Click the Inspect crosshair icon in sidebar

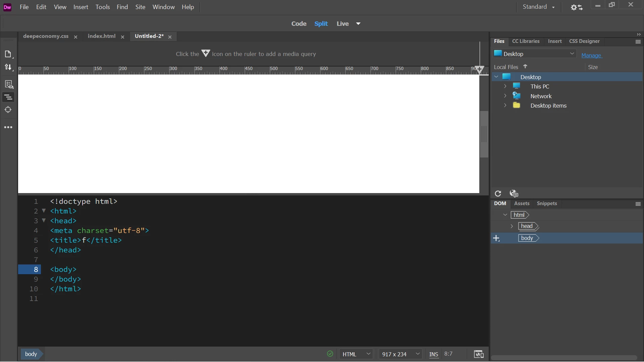(8, 110)
